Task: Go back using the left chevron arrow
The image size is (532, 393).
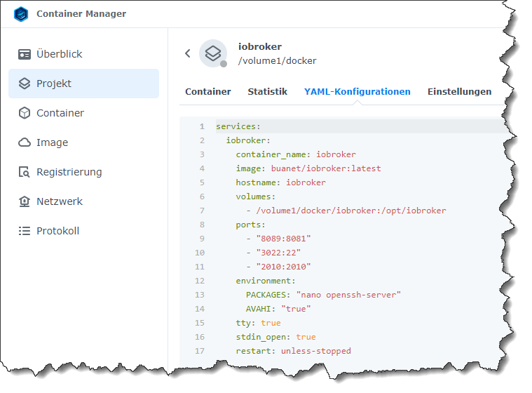Action: click(188, 53)
